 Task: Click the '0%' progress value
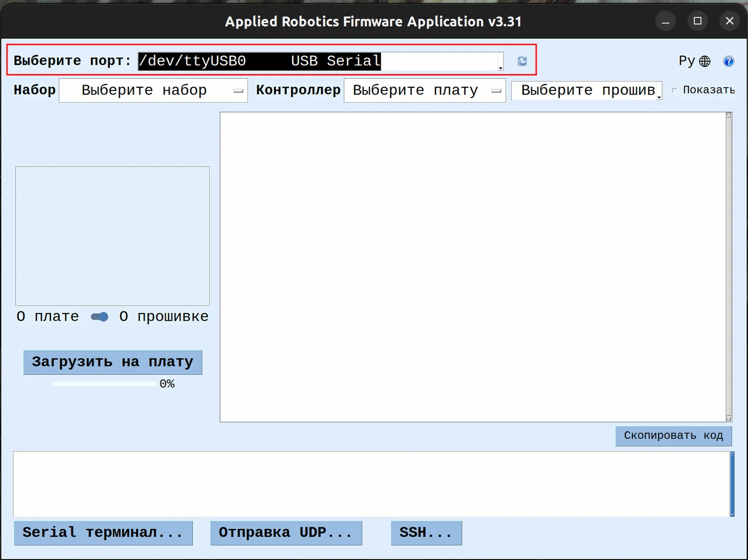[167, 384]
